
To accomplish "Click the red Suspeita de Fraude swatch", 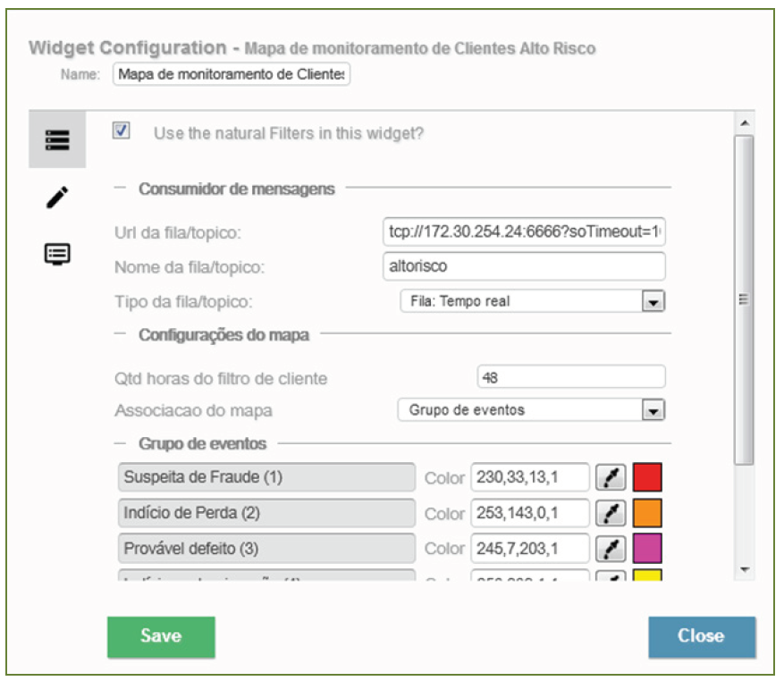I will [646, 478].
